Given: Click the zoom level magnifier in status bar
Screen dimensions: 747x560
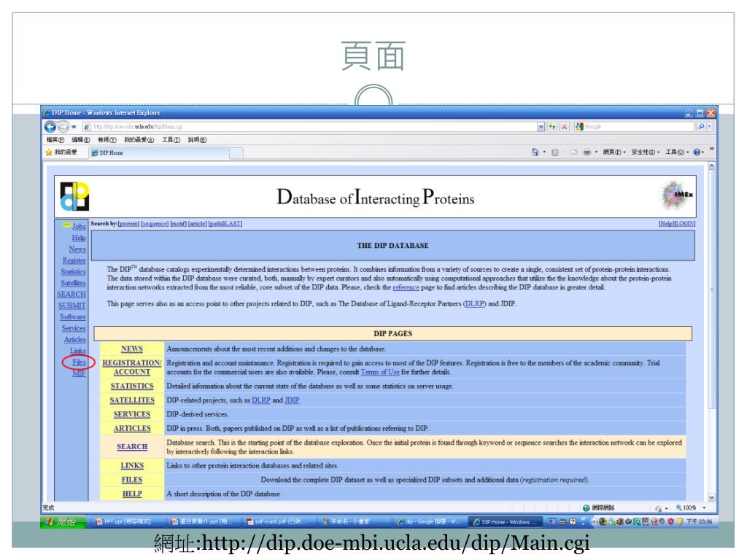Looking at the screenshot, I should (x=678, y=508).
